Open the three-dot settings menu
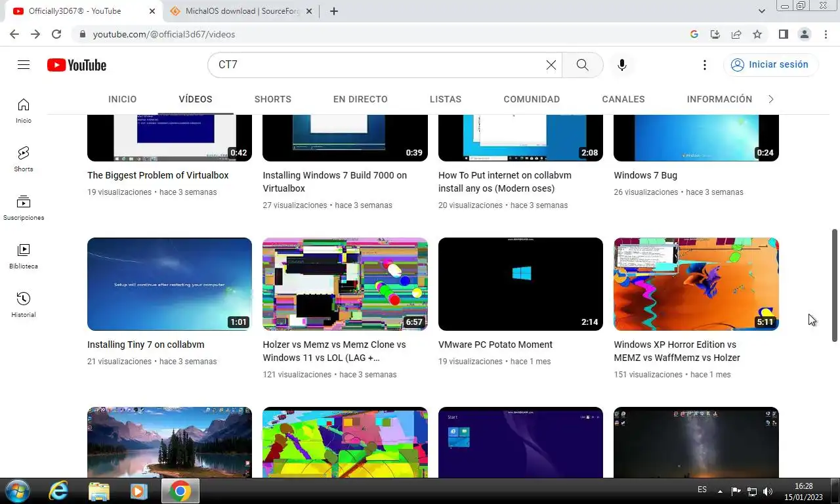Image resolution: width=840 pixels, height=504 pixels. pyautogui.click(x=704, y=65)
